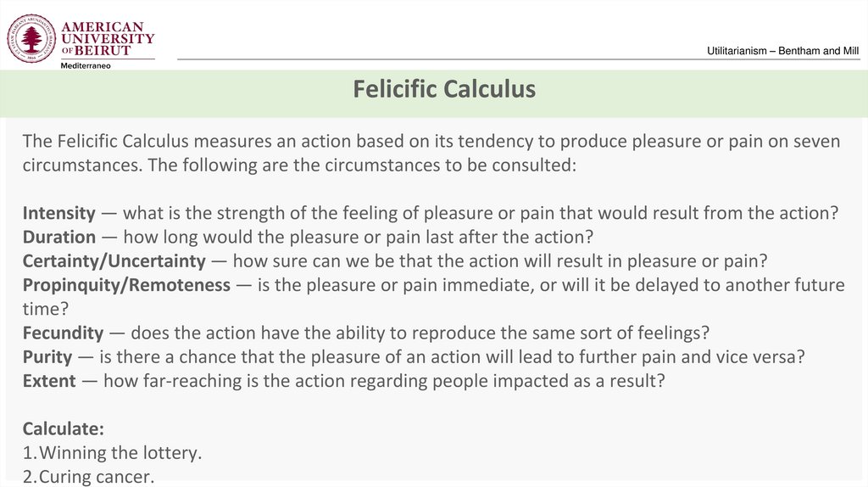Select the bold "Extent" term

click(49, 381)
